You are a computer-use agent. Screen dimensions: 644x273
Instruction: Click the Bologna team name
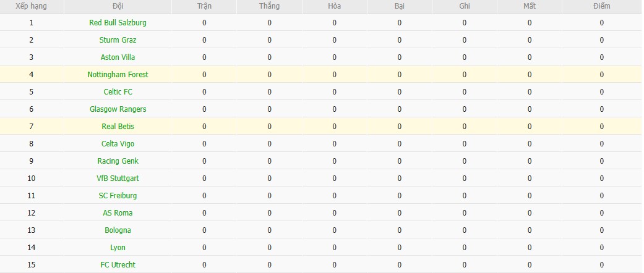pos(118,230)
